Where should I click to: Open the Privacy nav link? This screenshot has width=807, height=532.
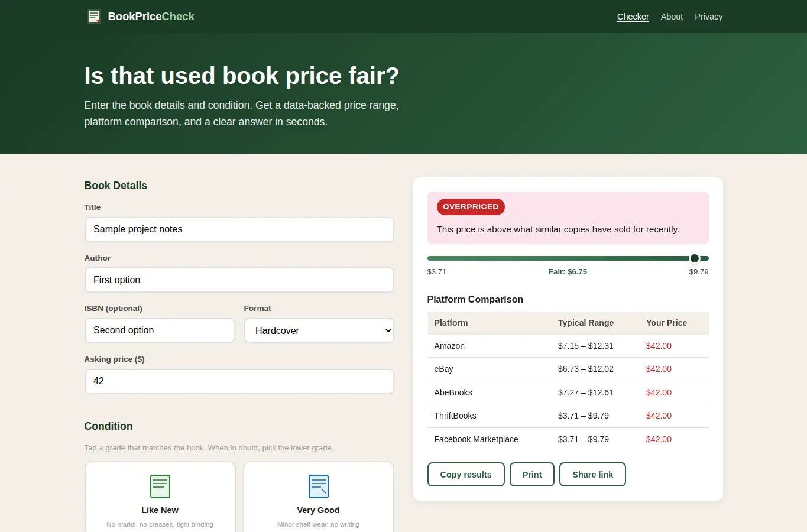tap(709, 17)
